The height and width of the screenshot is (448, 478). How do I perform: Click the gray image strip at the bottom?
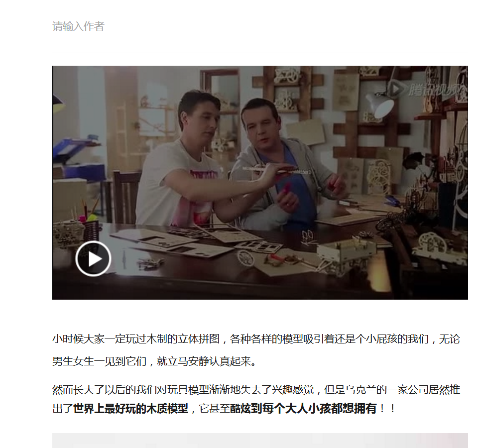click(260, 441)
